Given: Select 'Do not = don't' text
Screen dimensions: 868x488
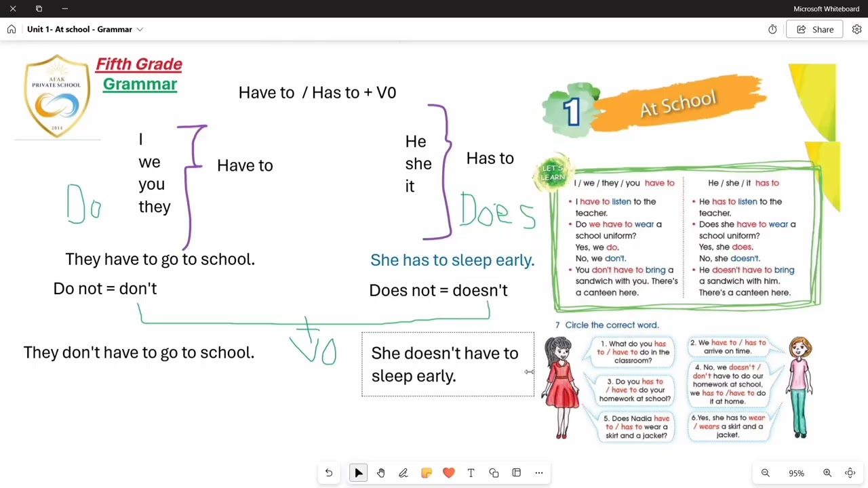Looking at the screenshot, I should coord(105,288).
